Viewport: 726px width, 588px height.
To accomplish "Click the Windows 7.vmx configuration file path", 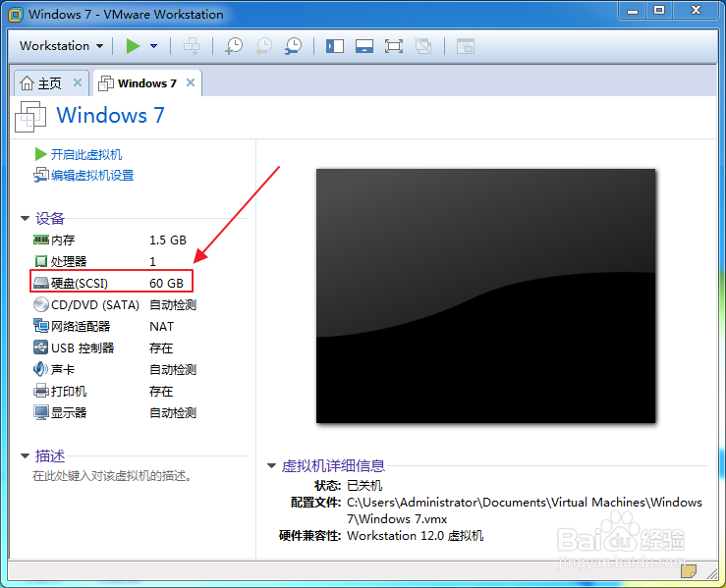I will coord(525,510).
